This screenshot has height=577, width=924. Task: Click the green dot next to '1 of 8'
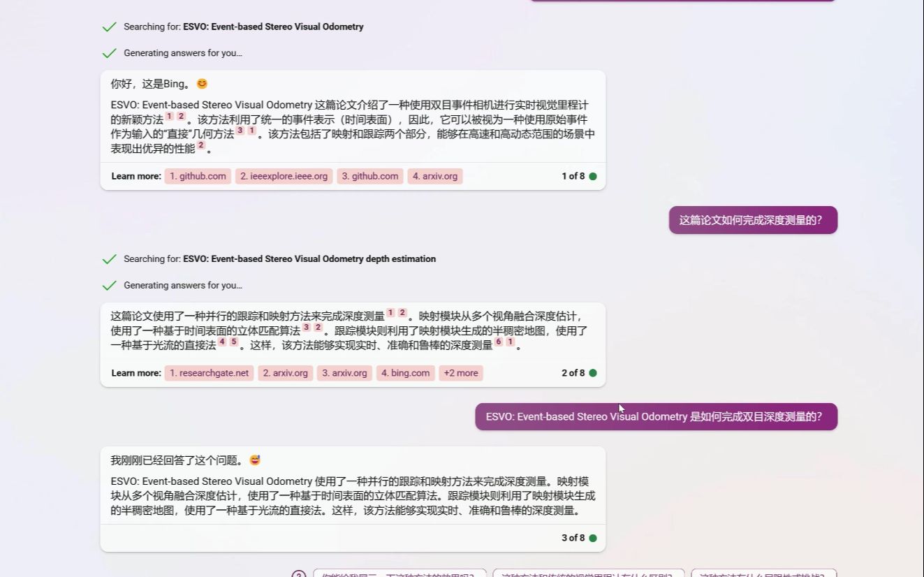pyautogui.click(x=593, y=177)
